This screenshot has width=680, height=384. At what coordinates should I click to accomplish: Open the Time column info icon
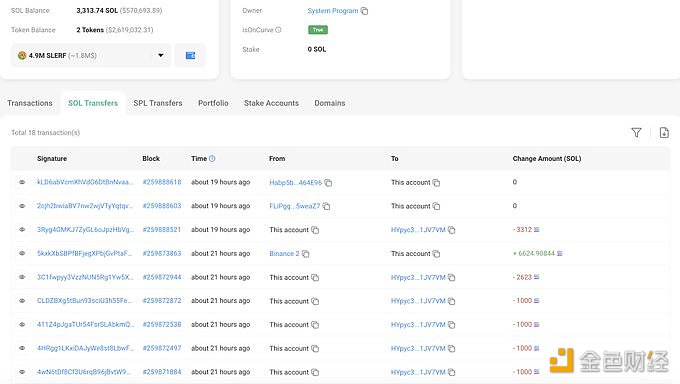click(x=212, y=159)
